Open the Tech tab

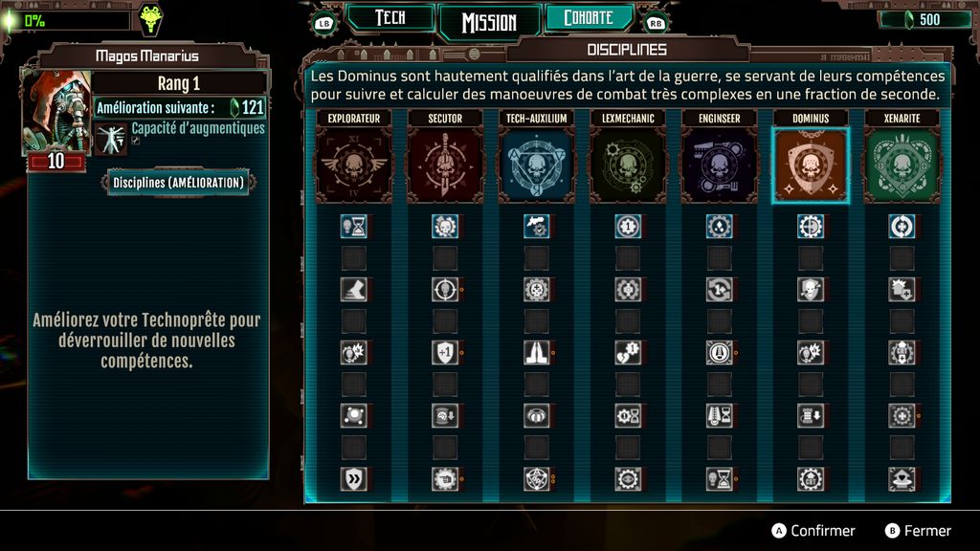390,17
